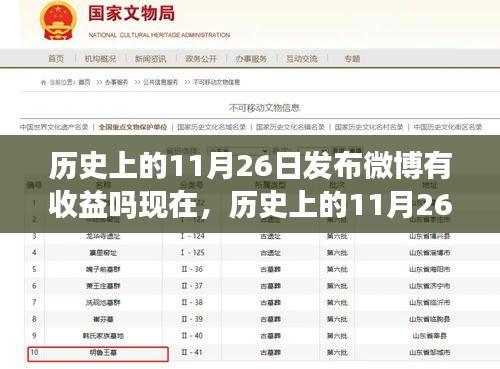
Task: Click 明鲁王墓 name in row 10
Action: (x=103, y=352)
